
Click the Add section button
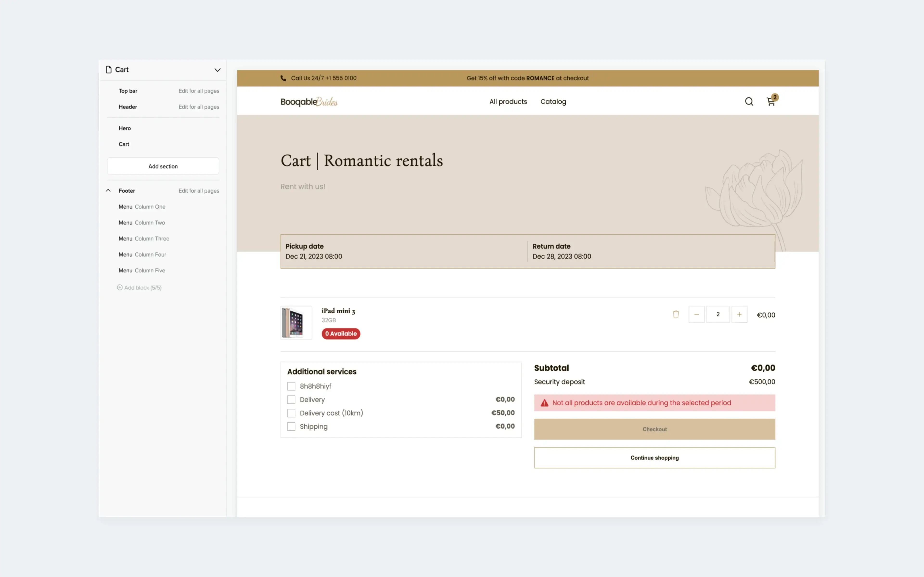tap(163, 166)
